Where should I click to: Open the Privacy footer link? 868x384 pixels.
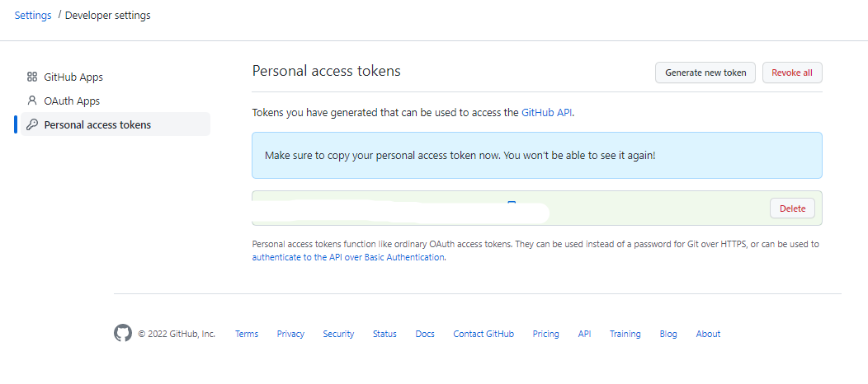tap(290, 334)
